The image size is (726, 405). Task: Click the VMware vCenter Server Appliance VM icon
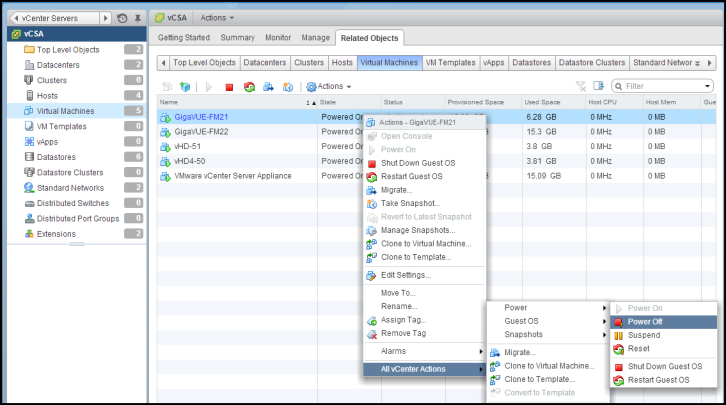[165, 176]
